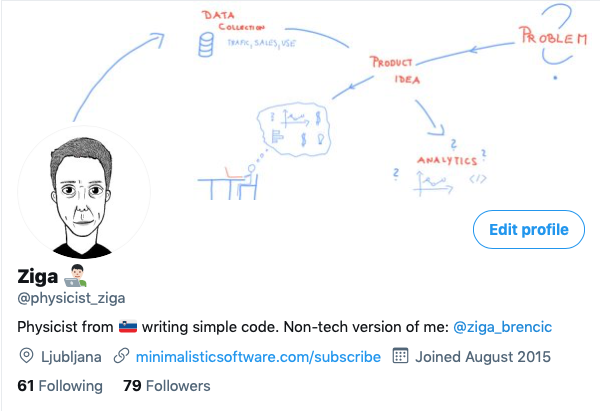Click the Edit profile button

tap(528, 229)
